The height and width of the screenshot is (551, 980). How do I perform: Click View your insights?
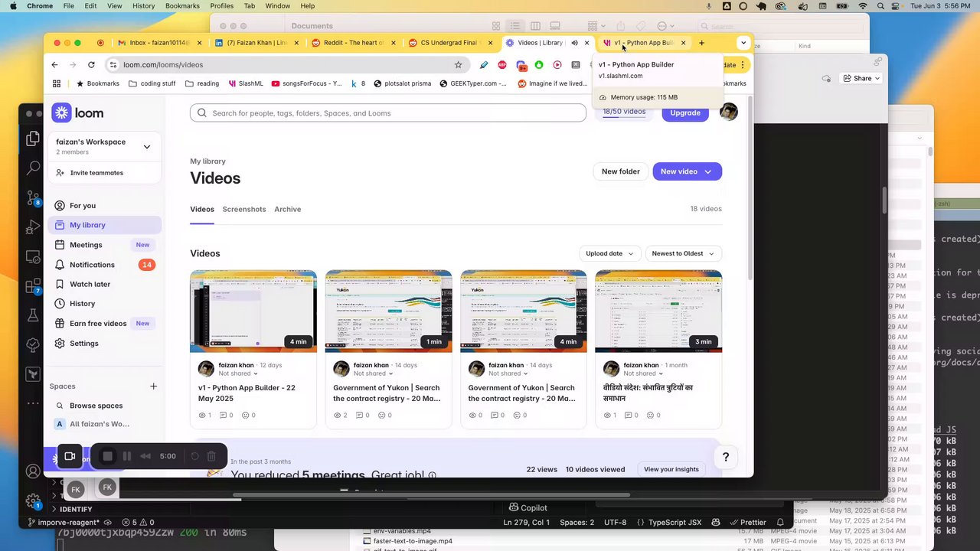click(671, 469)
